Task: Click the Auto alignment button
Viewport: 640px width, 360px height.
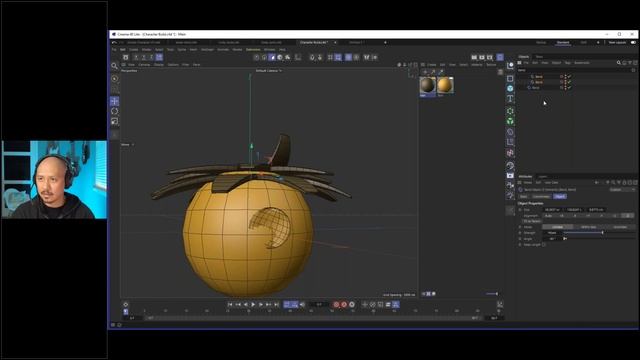Action: [548, 216]
